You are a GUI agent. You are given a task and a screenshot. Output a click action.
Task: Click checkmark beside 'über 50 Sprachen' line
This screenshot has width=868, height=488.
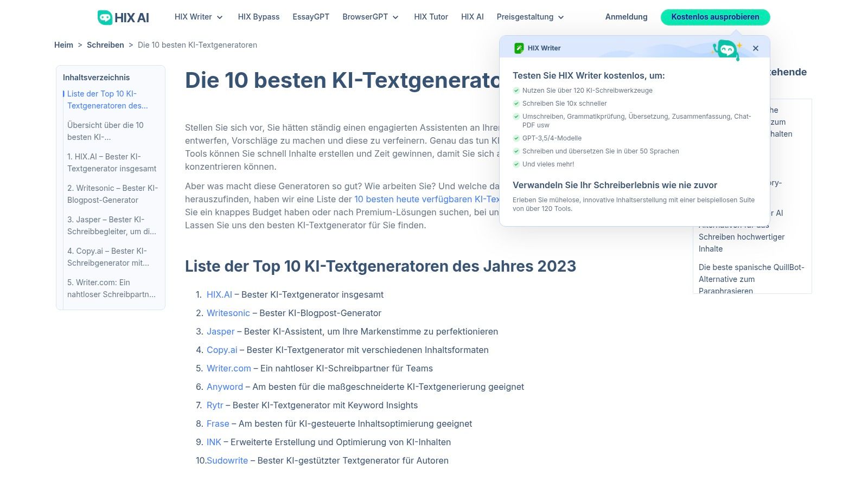point(516,151)
